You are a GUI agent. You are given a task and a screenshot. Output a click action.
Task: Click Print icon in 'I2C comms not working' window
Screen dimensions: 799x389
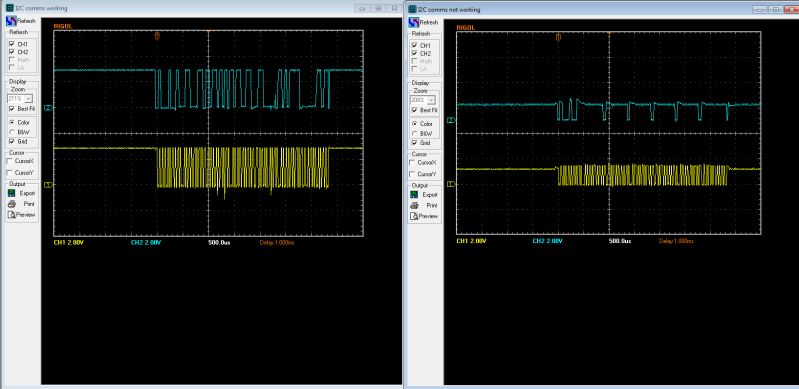click(415, 205)
